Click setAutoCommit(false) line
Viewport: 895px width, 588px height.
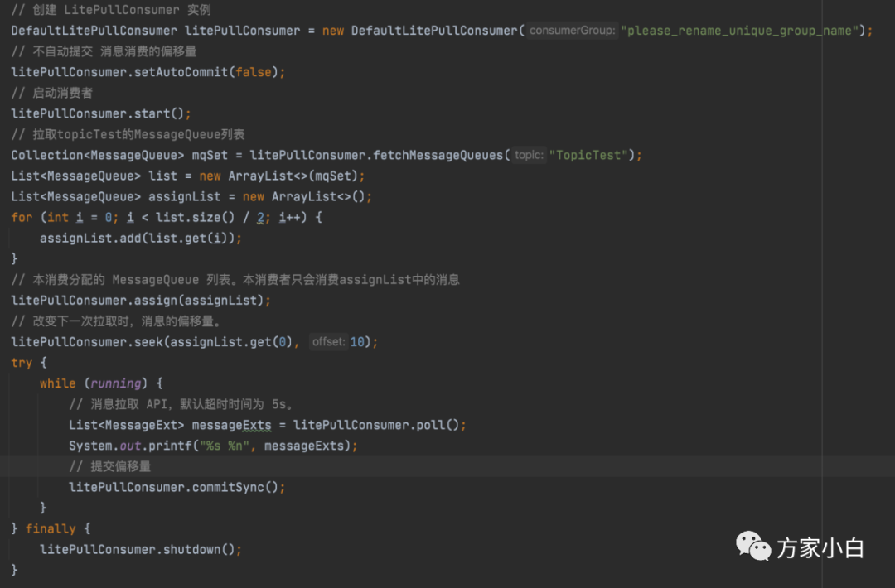click(x=148, y=72)
